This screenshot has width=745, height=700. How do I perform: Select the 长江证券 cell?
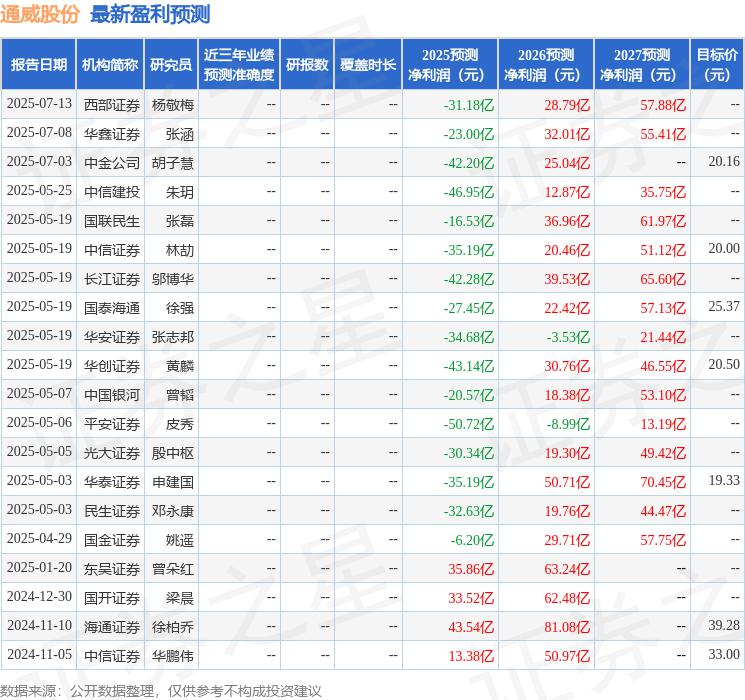112,279
